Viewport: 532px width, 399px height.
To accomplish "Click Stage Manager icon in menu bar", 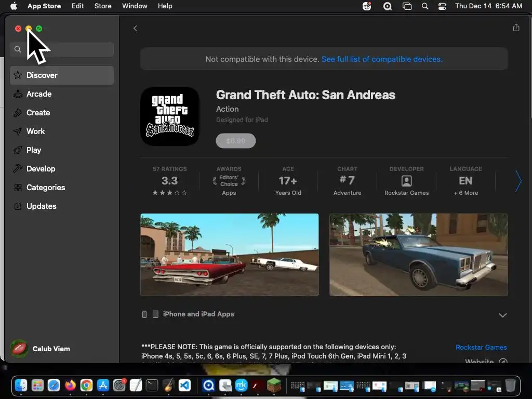I will pos(407,6).
